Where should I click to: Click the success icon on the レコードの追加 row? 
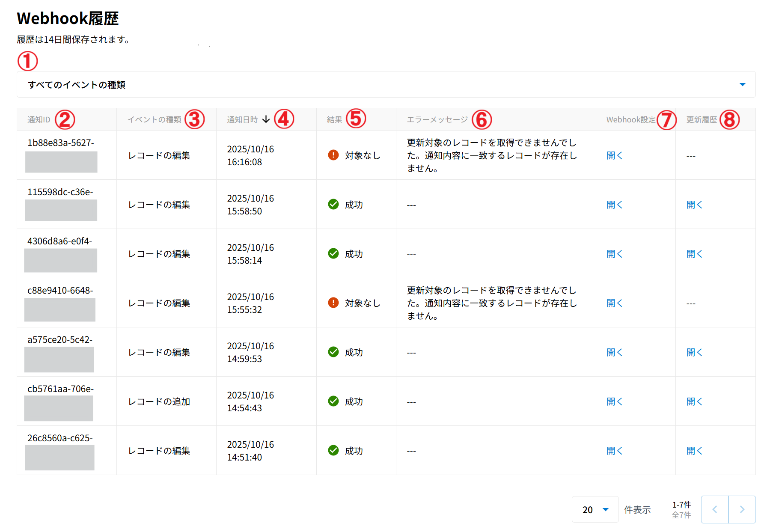(x=333, y=401)
